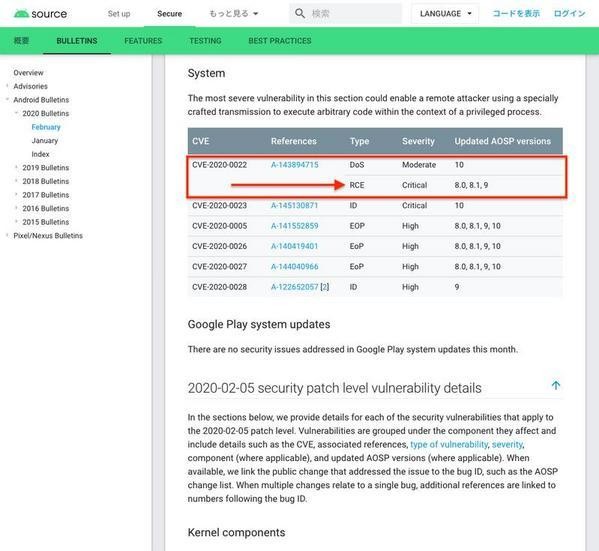This screenshot has height=551, width=599.
Task: Open reference A-141552859
Action: point(295,226)
